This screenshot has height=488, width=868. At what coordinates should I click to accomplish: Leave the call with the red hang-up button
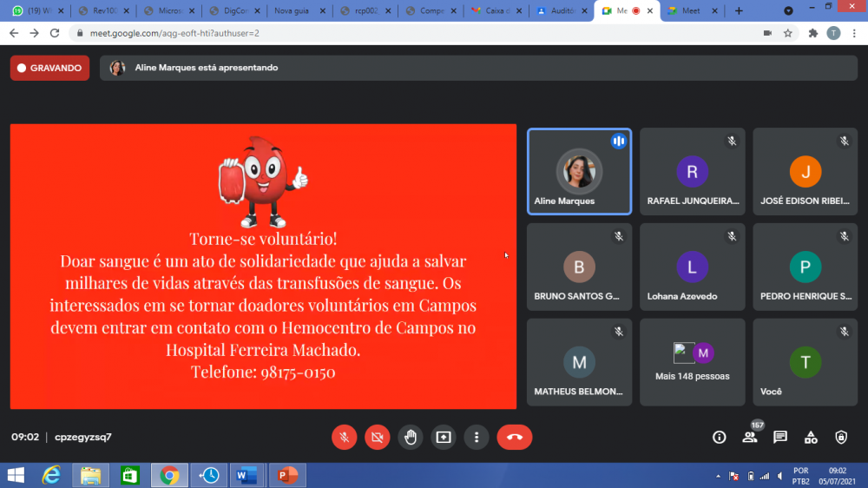click(514, 438)
